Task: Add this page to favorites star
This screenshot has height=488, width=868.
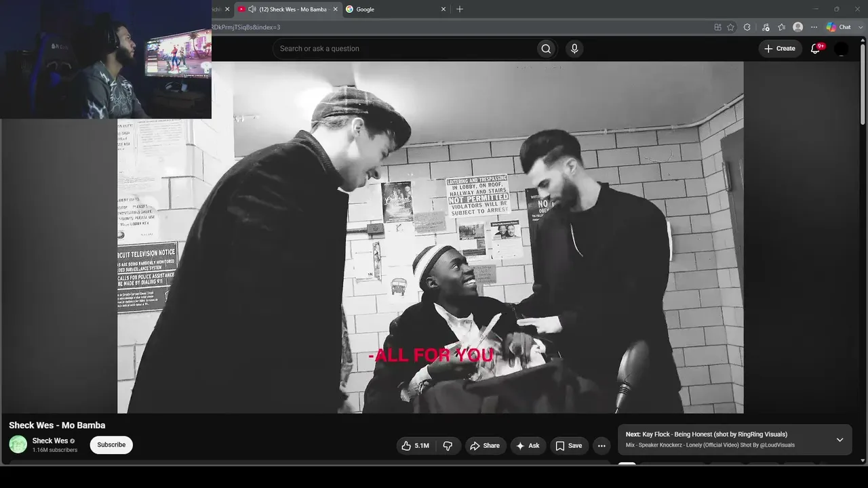Action: [x=730, y=27]
